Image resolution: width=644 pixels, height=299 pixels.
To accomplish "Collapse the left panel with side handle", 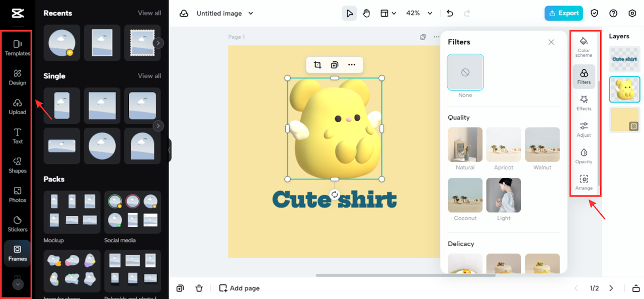I will coord(170,150).
